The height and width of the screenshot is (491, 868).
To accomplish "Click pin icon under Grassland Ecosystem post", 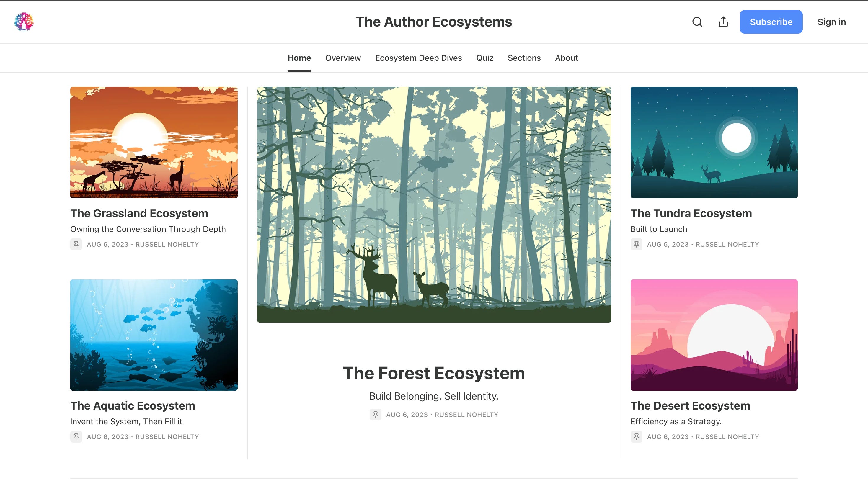I will point(76,244).
